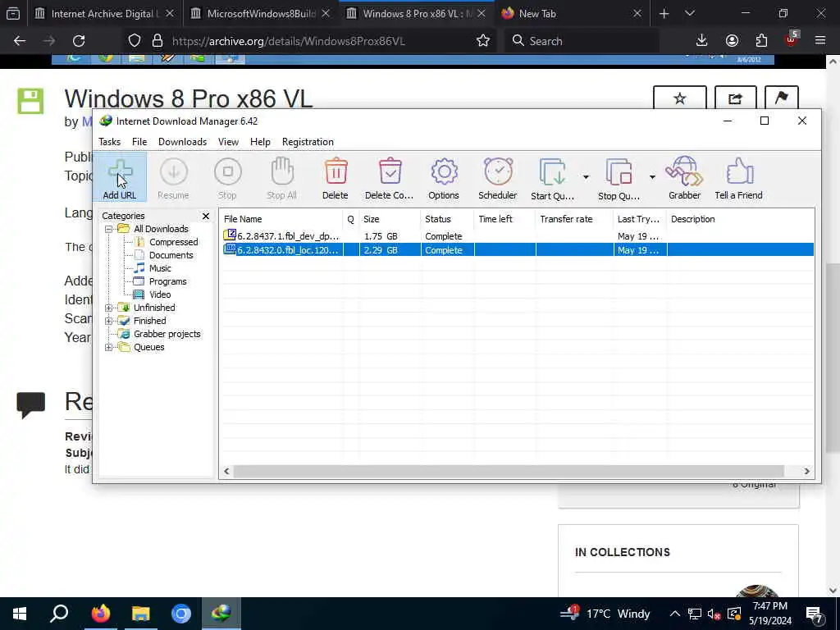This screenshot has width=840, height=630.
Task: Select the 6.2.8432.0.fbl_loc download row
Action: click(518, 250)
